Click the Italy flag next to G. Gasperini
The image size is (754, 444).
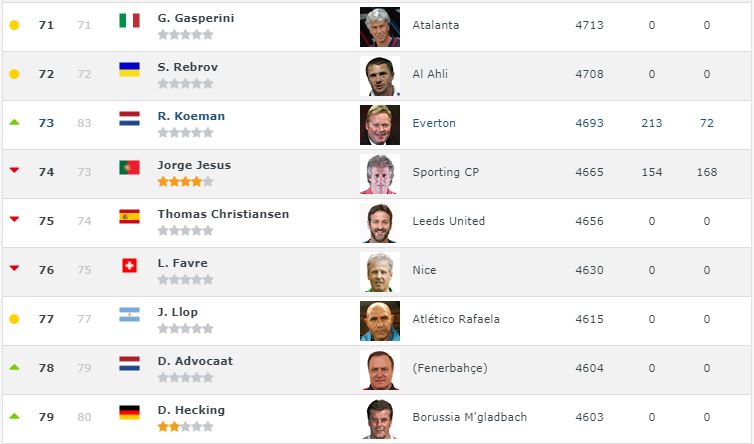129,21
